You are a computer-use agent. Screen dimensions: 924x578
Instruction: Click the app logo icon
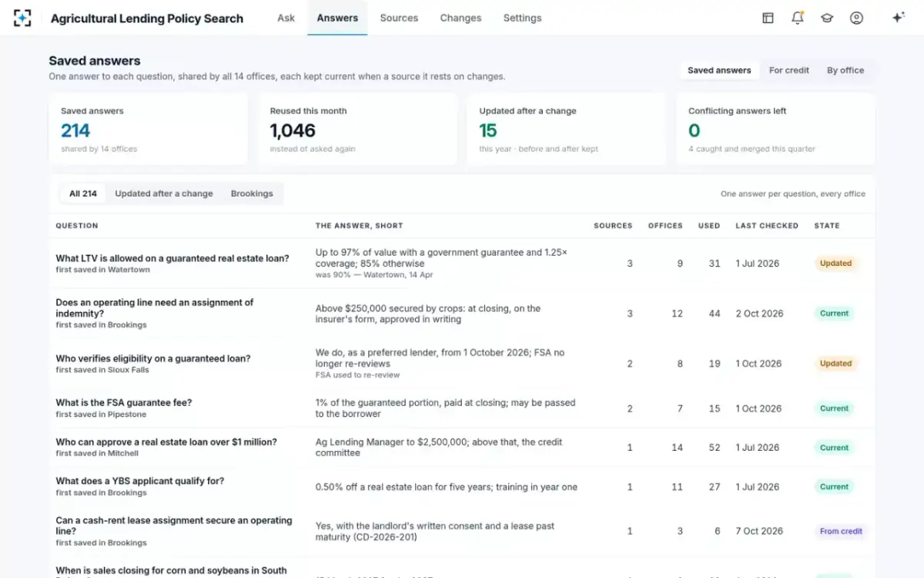(22, 18)
